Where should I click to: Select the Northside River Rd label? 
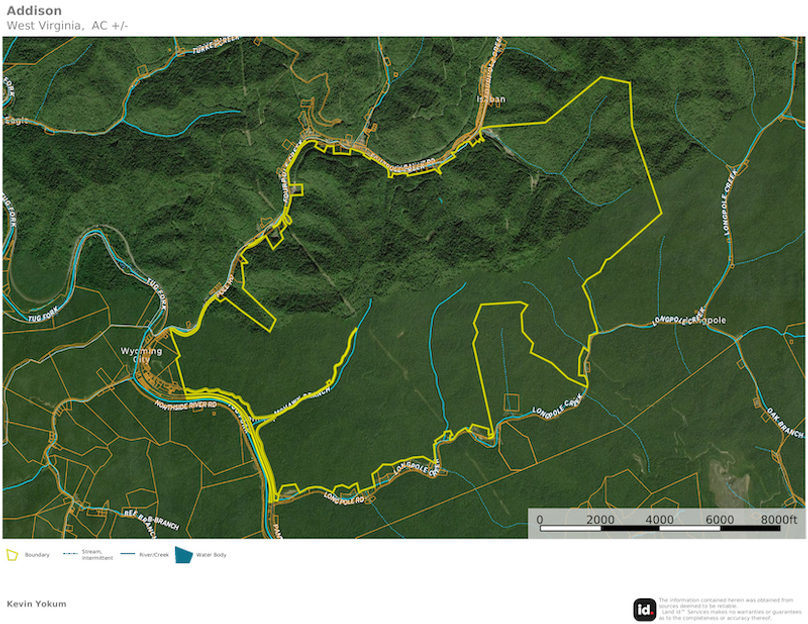[185, 404]
